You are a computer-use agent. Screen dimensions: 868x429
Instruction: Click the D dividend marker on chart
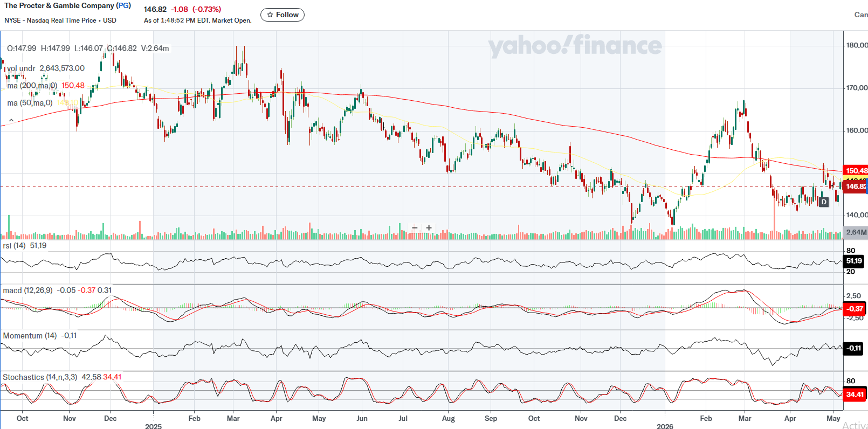tap(823, 202)
